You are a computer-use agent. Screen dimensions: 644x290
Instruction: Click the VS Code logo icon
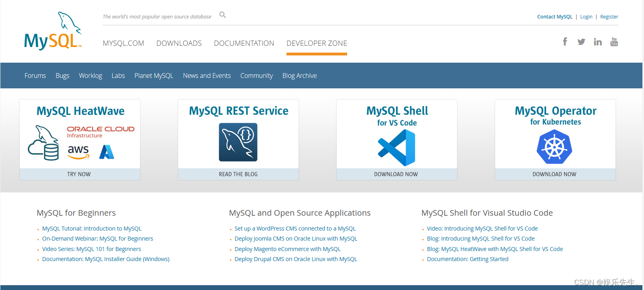[396, 148]
